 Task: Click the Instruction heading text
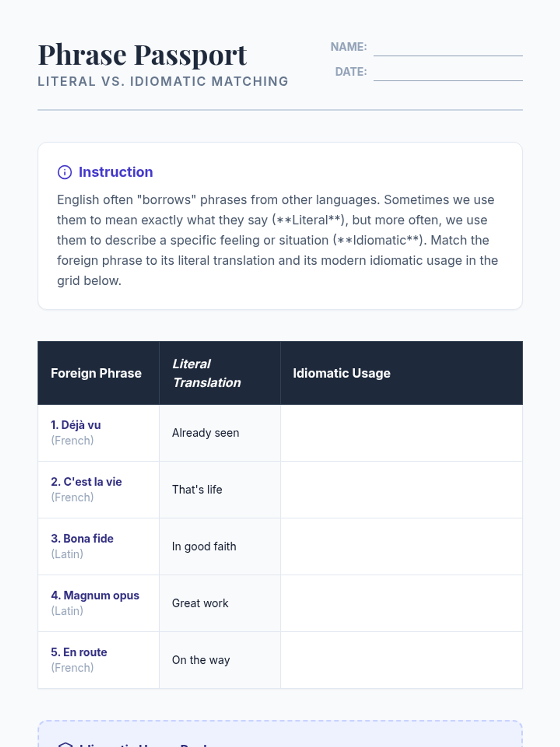(x=115, y=172)
